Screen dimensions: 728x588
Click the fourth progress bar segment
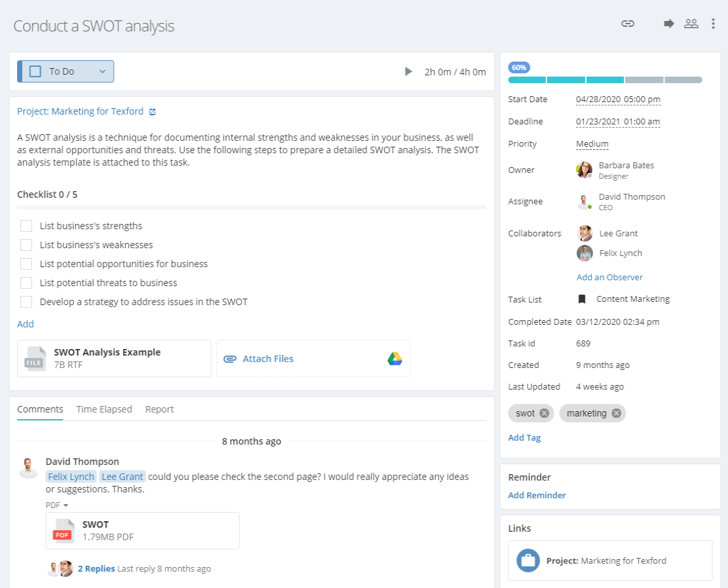[x=644, y=80]
